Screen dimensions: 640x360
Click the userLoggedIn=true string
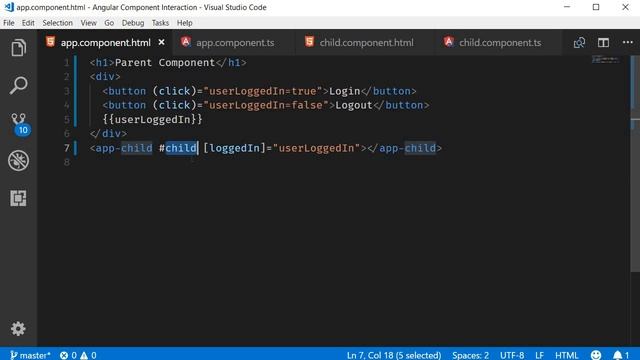(x=263, y=91)
